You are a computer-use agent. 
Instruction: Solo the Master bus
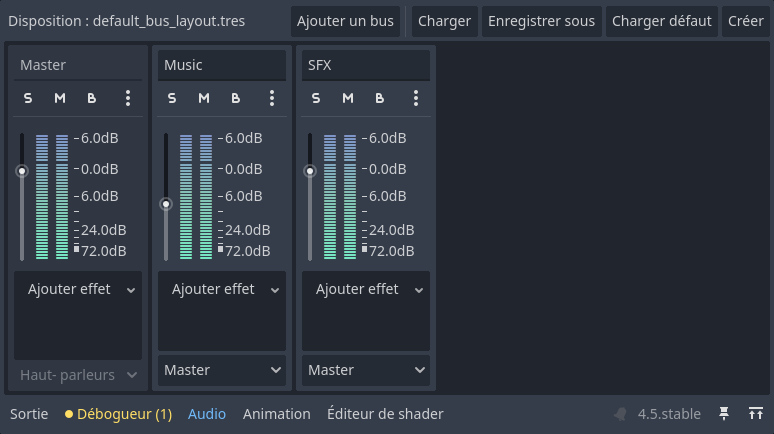[28, 98]
